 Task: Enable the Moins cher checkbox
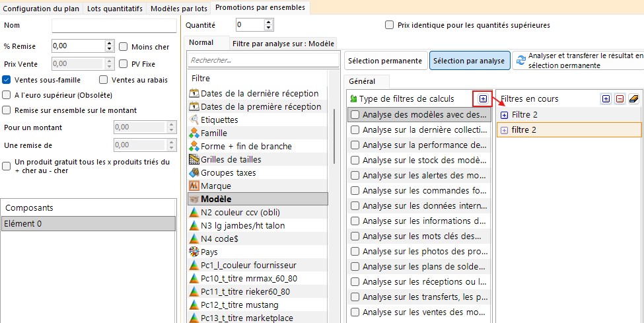pos(123,47)
